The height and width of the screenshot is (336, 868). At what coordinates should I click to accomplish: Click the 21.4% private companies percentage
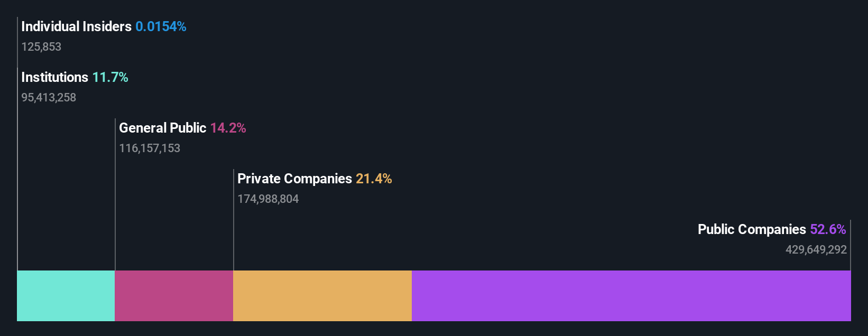[x=374, y=179]
